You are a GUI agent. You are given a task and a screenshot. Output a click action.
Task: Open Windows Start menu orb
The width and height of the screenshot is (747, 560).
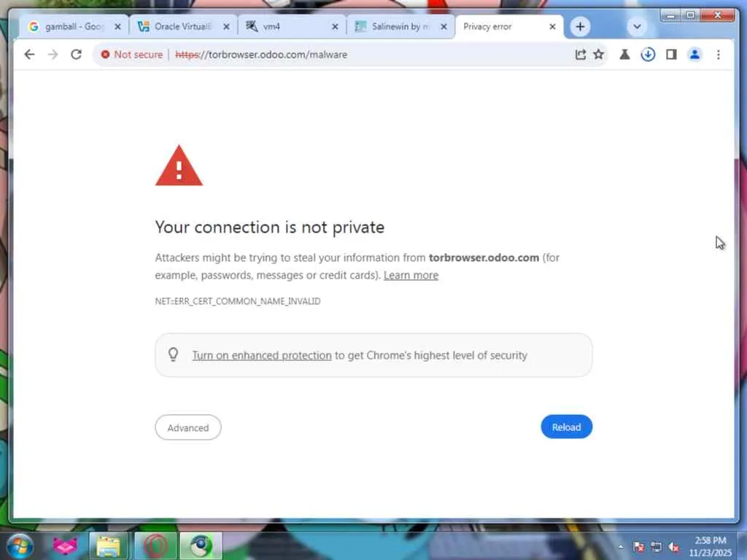click(x=19, y=545)
